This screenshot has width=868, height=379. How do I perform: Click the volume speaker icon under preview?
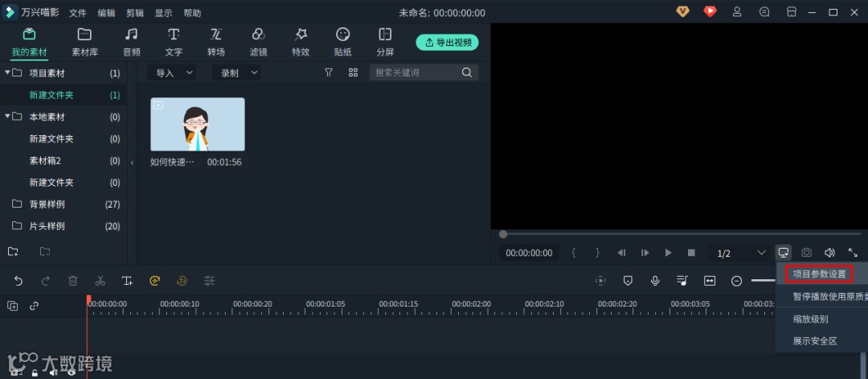[829, 253]
